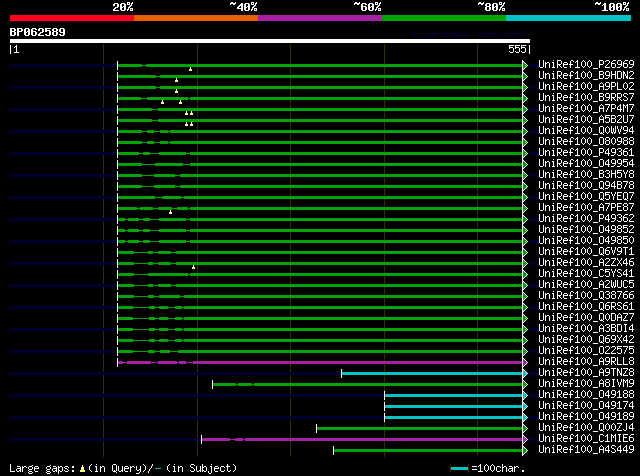This screenshot has width=640, height=476.
Task: Open UniRef100_A4S449 entry label
Action: coord(586,450)
